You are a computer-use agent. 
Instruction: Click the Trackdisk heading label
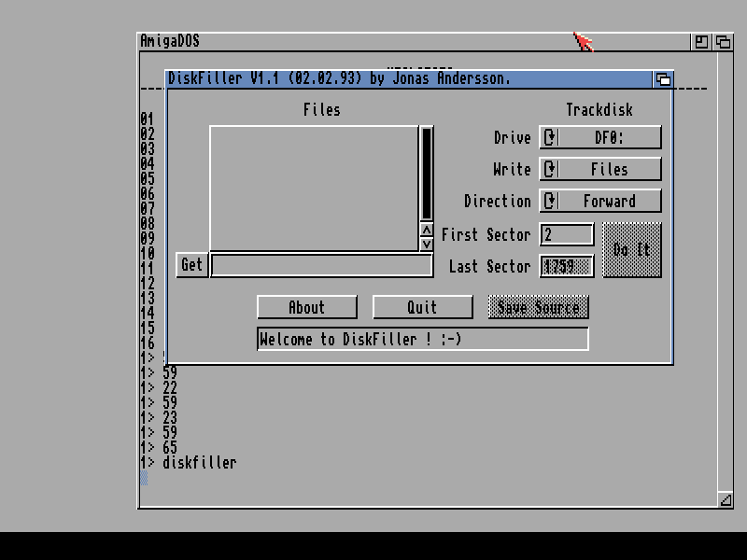(x=599, y=109)
